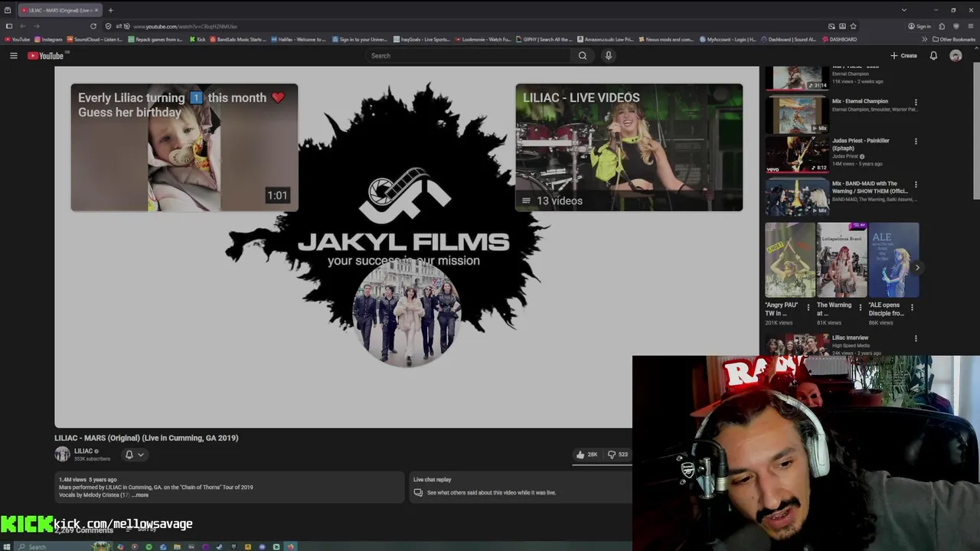Click the circular LILIAC channel end-screen element
The image size is (980, 551).
coord(406,314)
